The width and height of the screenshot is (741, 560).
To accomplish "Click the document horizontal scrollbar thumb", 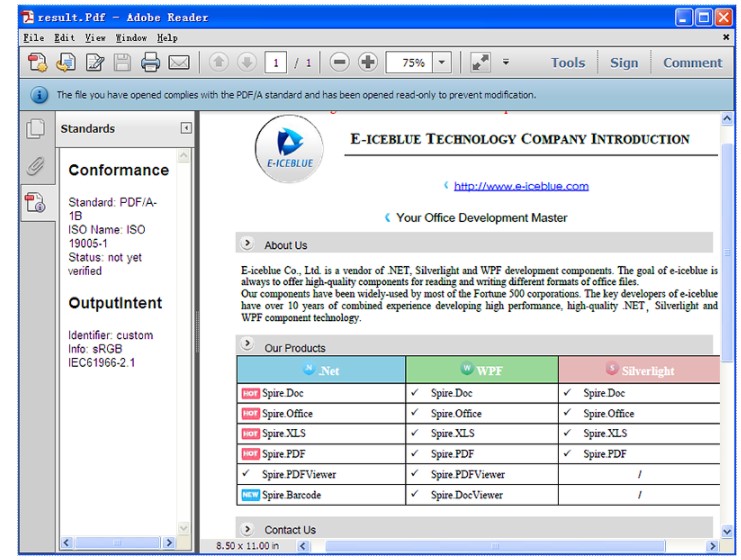I will pos(495,546).
